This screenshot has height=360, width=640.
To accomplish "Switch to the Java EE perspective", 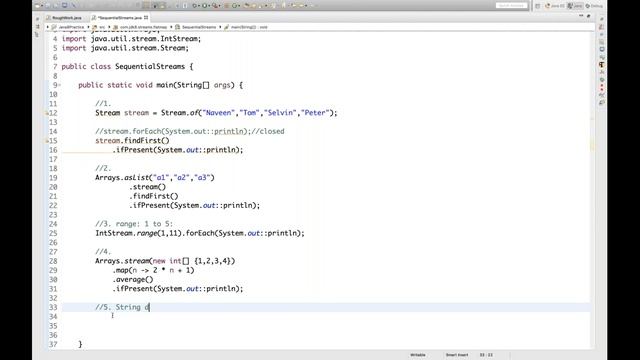I will (x=555, y=6).
